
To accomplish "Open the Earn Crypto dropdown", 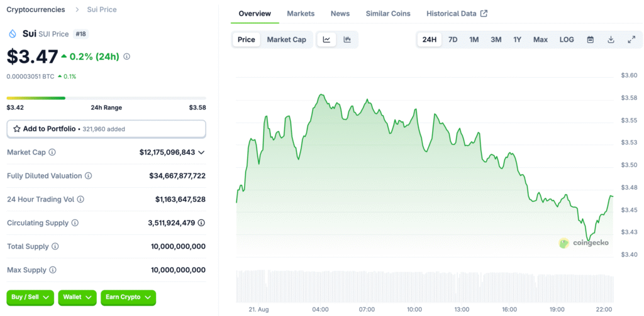I will (128, 297).
